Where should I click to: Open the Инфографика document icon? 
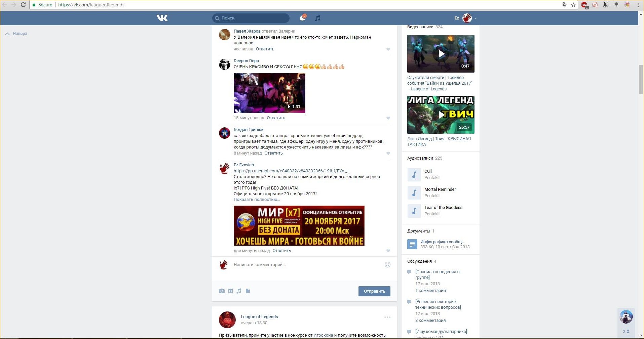point(412,244)
